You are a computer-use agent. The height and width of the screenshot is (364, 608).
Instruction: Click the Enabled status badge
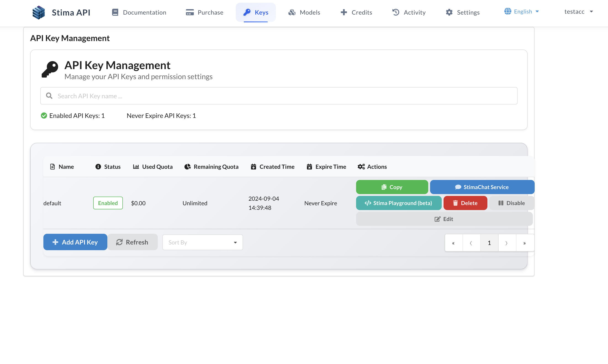point(108,203)
